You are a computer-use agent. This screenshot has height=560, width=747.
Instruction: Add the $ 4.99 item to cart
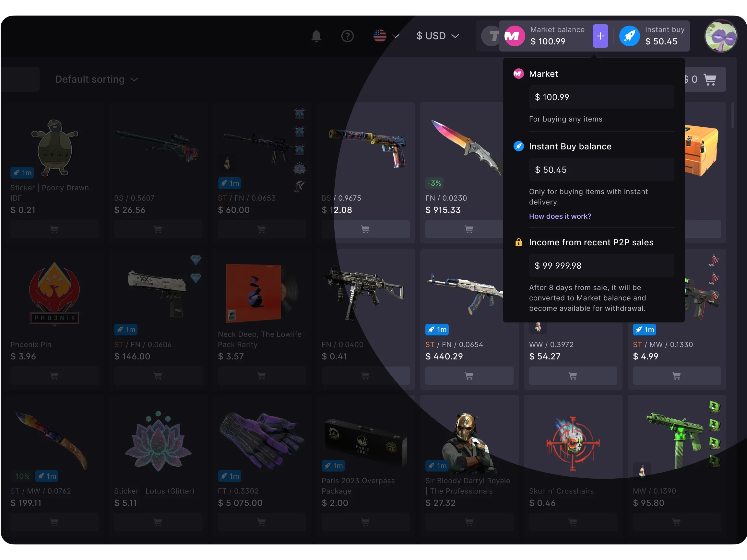[x=676, y=376]
